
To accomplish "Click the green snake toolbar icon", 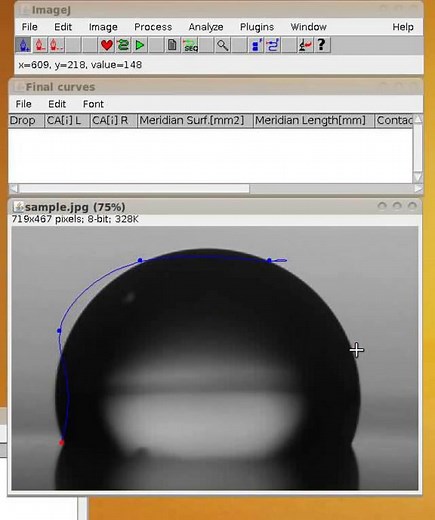I will point(123,45).
